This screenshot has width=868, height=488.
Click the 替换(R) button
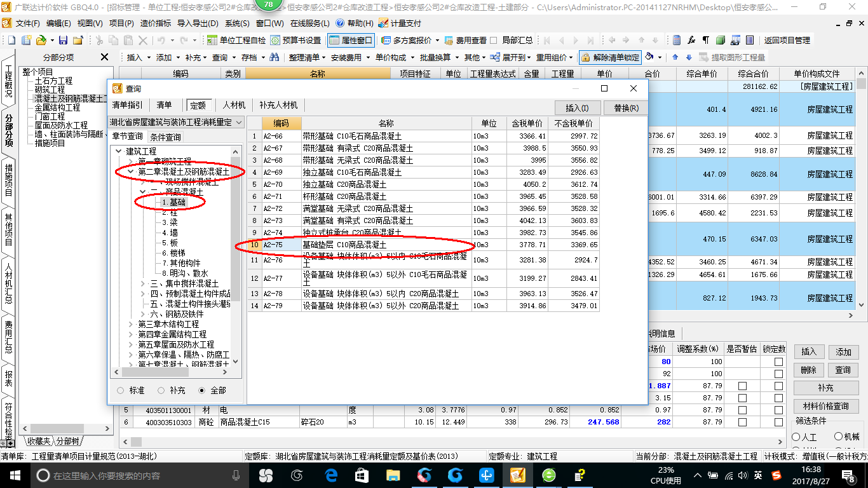[626, 108]
